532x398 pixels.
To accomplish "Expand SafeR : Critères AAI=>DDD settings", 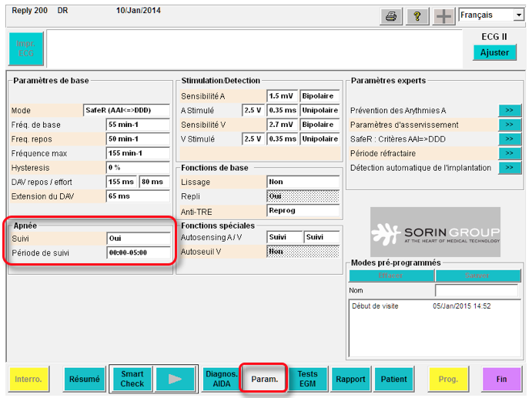I will pyautogui.click(x=510, y=139).
